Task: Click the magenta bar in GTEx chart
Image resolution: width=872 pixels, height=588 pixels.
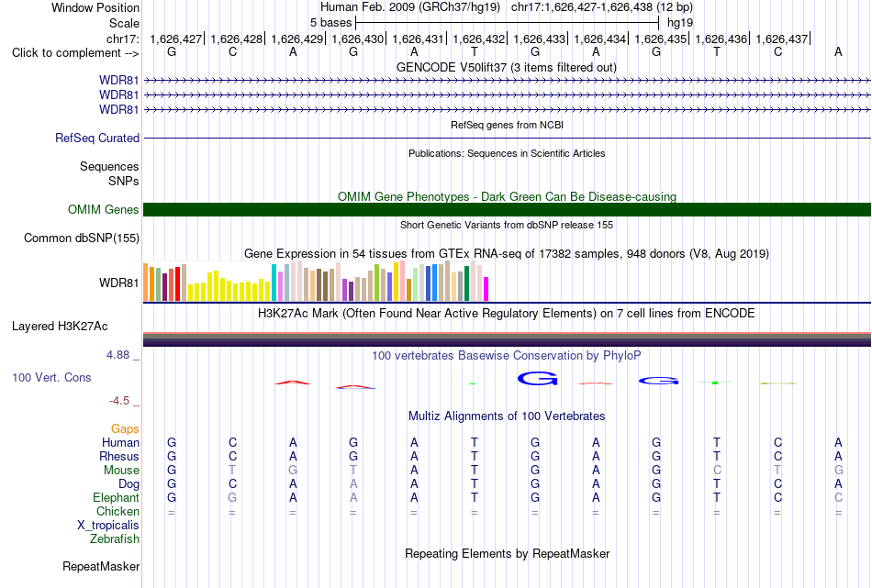Action: [486, 289]
